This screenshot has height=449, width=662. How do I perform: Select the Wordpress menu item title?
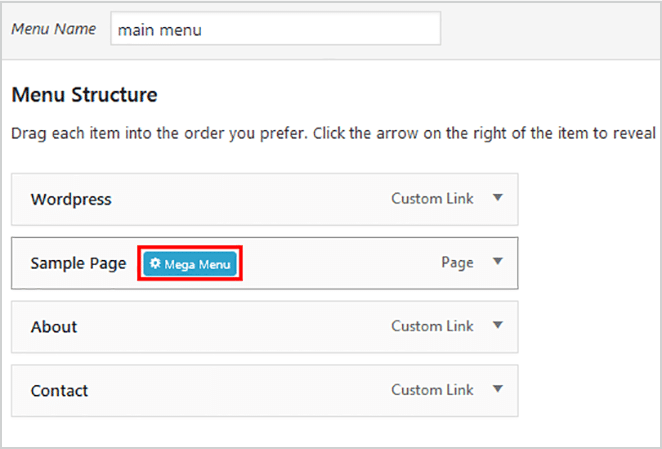pos(71,199)
